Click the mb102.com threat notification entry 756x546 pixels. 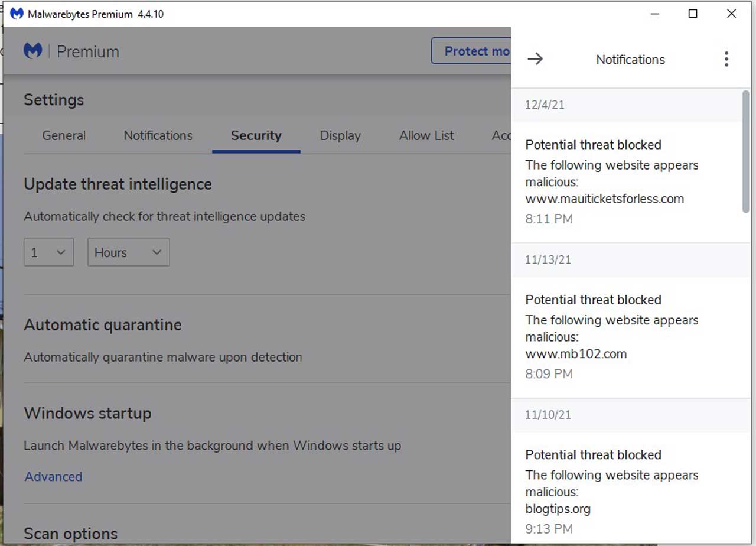click(x=611, y=334)
